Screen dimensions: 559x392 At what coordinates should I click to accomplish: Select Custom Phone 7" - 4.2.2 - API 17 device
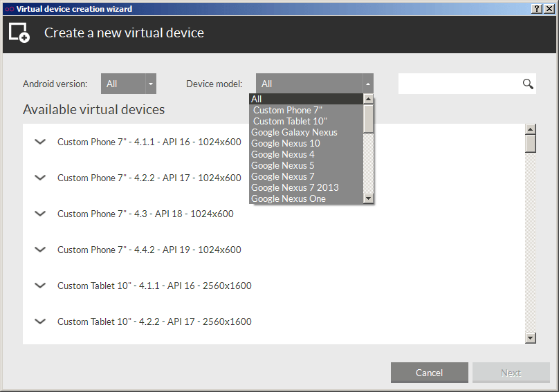click(149, 178)
